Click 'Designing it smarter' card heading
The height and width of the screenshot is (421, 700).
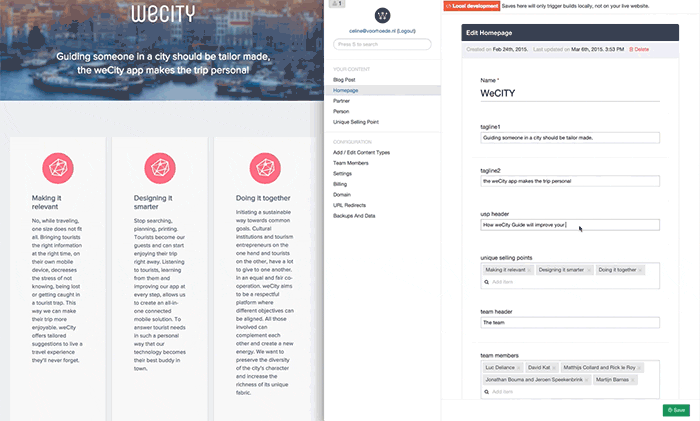[x=153, y=202]
